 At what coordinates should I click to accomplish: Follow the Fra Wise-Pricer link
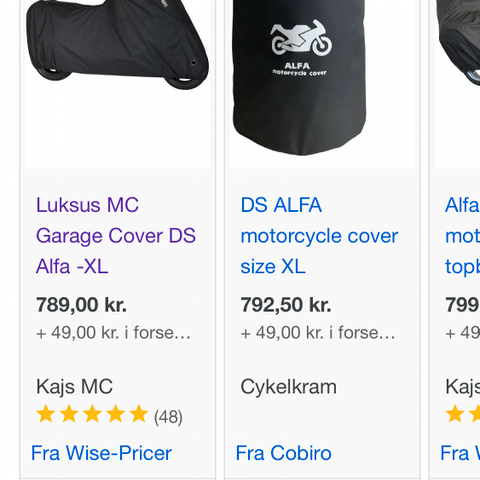pos(101,453)
